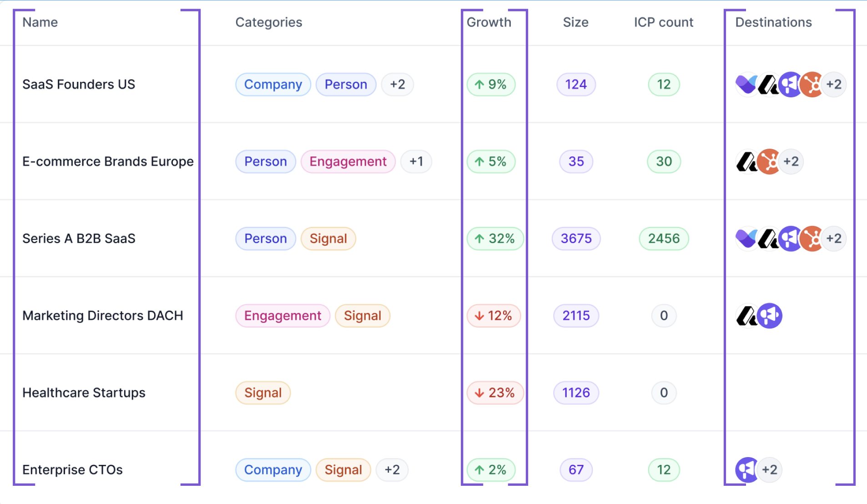Sort the table by the Growth column header

click(x=489, y=22)
